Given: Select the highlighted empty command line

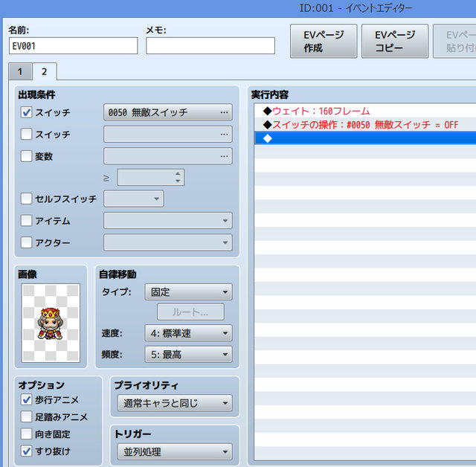Looking at the screenshot, I should tap(365, 138).
